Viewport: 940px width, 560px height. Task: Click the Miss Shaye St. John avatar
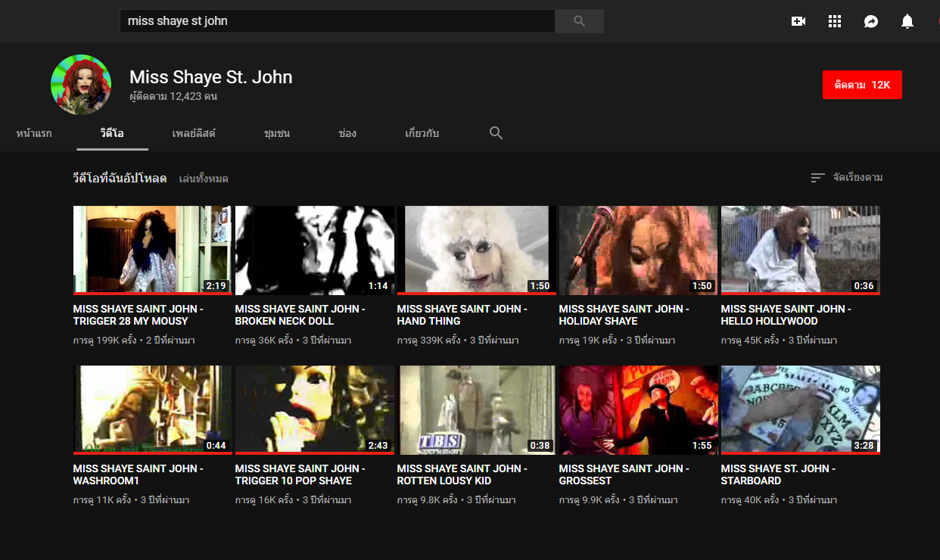(81, 85)
